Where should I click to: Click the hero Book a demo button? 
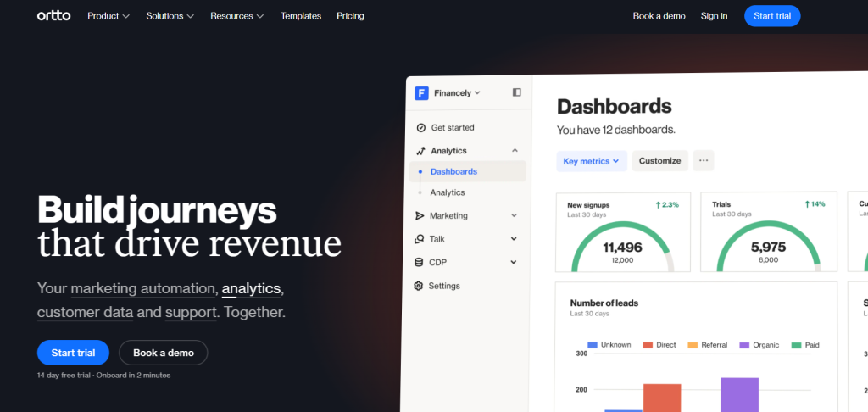pyautogui.click(x=164, y=353)
